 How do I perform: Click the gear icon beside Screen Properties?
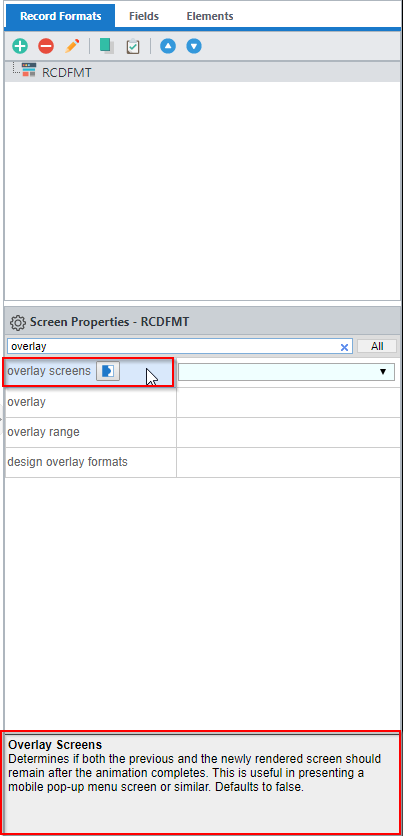click(18, 322)
